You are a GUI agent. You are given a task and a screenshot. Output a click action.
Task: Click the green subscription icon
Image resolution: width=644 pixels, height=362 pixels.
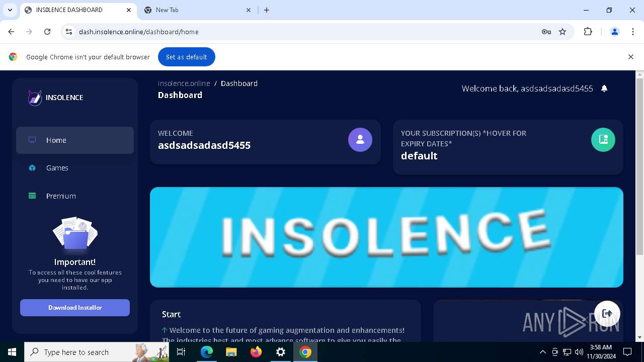click(603, 140)
